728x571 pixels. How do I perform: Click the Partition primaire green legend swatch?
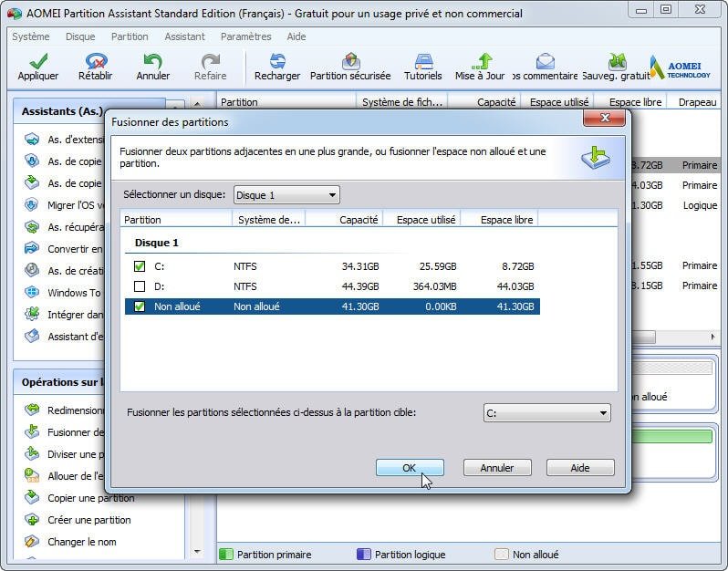point(225,555)
